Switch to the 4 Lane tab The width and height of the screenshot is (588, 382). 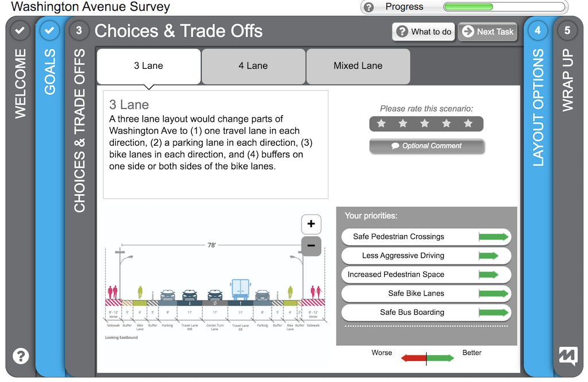253,66
